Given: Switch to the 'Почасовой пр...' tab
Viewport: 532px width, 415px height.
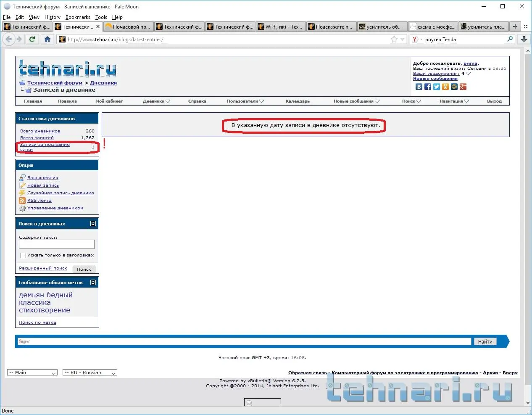Looking at the screenshot, I should click(x=128, y=26).
